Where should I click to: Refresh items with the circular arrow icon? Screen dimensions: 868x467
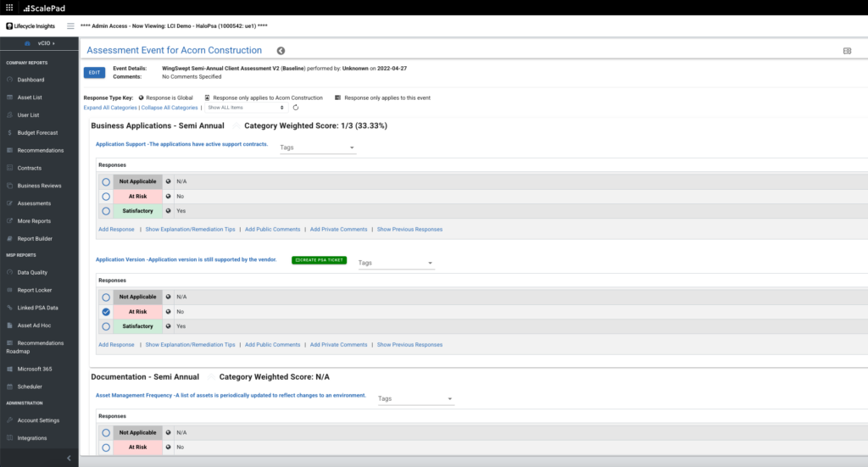pos(296,108)
